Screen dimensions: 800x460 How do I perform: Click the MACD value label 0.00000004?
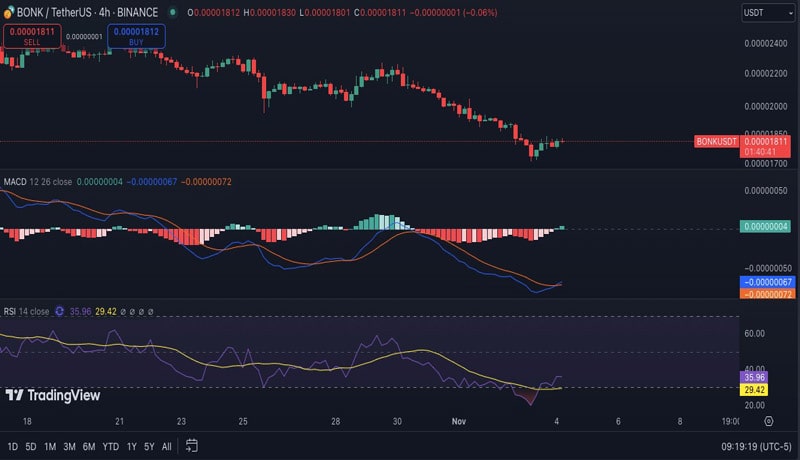click(x=767, y=227)
